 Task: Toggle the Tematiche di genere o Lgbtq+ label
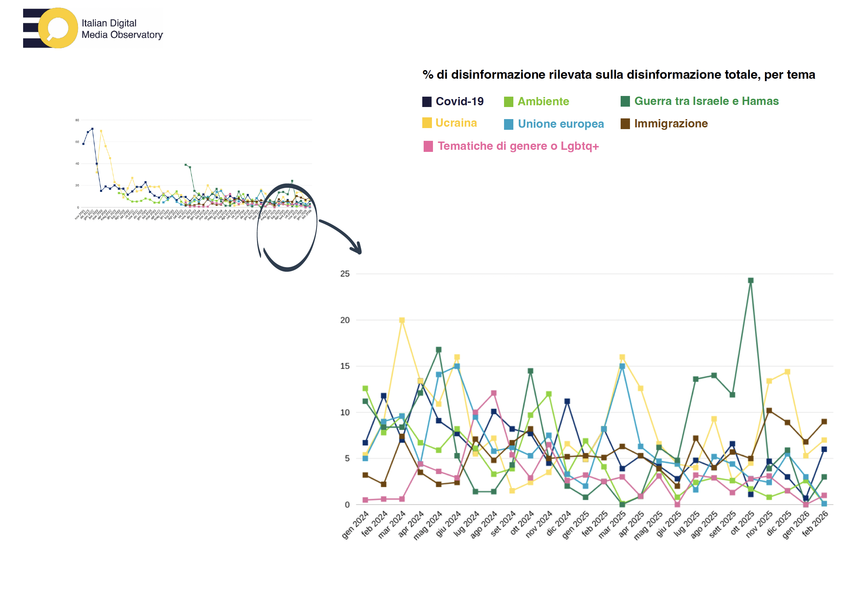[x=518, y=146]
